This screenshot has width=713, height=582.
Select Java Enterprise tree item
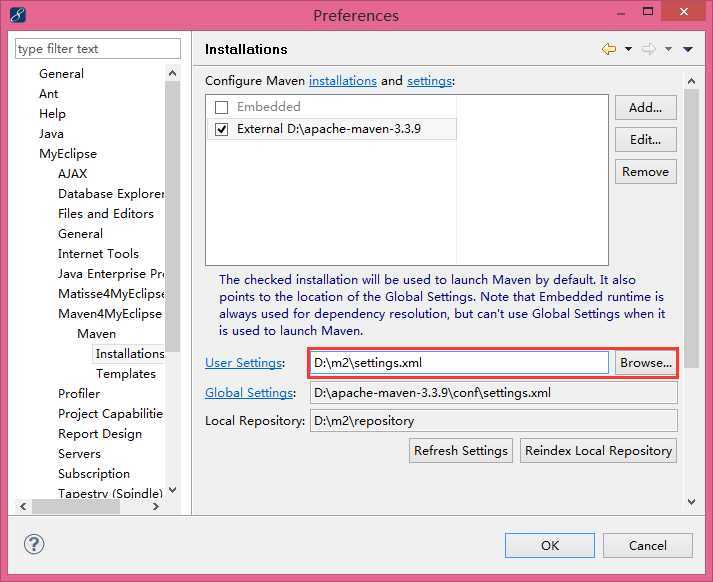click(x=111, y=274)
